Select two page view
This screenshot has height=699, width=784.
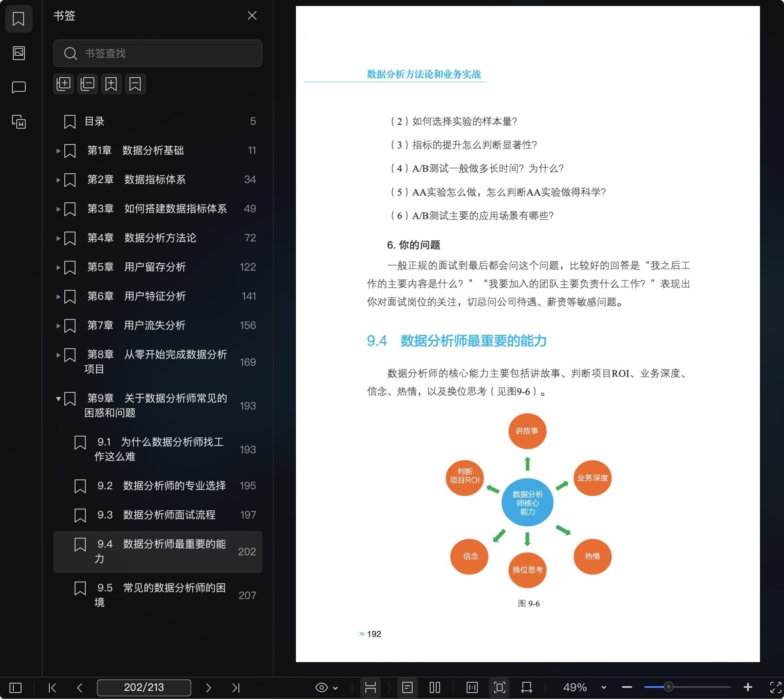coord(435,688)
